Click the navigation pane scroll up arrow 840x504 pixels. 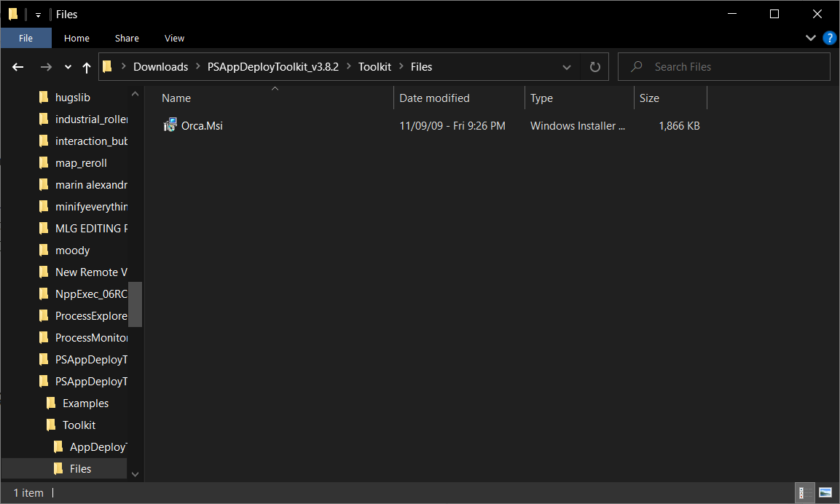pyautogui.click(x=135, y=94)
